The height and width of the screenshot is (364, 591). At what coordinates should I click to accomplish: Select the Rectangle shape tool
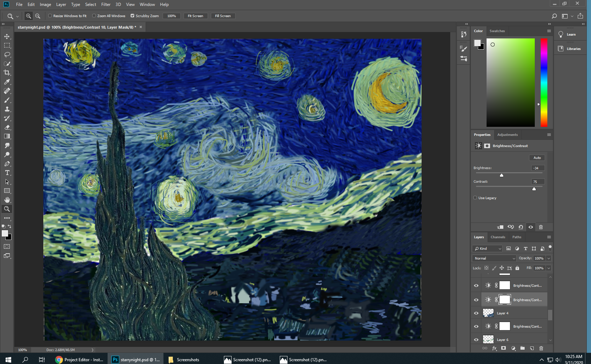(7, 191)
